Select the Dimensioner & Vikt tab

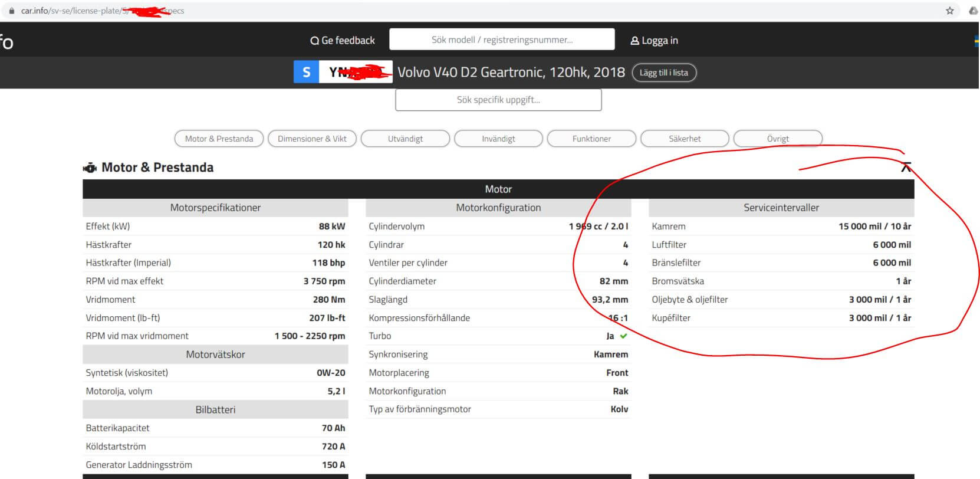click(312, 139)
